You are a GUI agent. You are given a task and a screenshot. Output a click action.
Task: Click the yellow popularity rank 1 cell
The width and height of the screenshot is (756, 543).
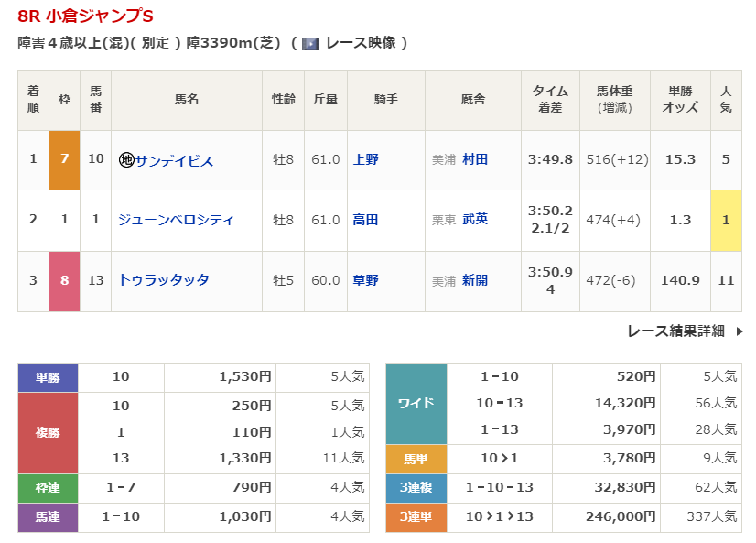pyautogui.click(x=726, y=220)
